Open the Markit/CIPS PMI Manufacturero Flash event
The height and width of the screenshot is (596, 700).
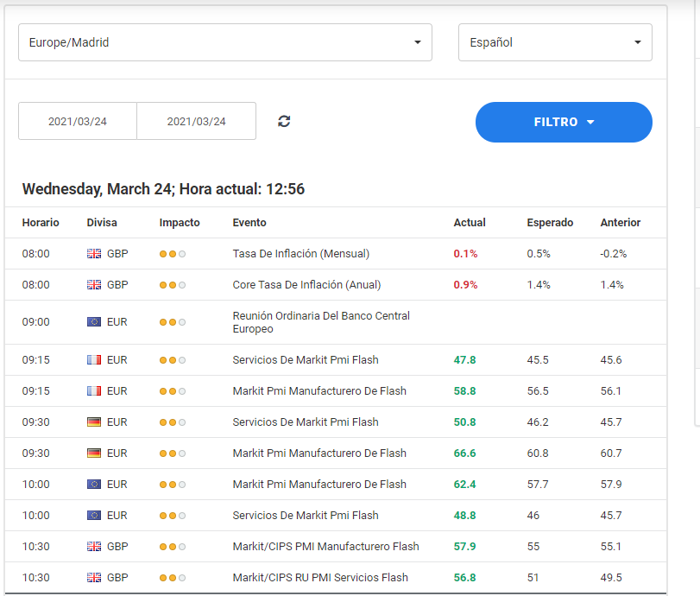point(325,547)
